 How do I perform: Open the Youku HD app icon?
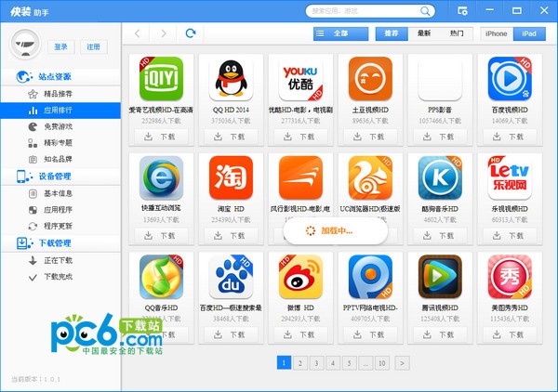[300, 79]
